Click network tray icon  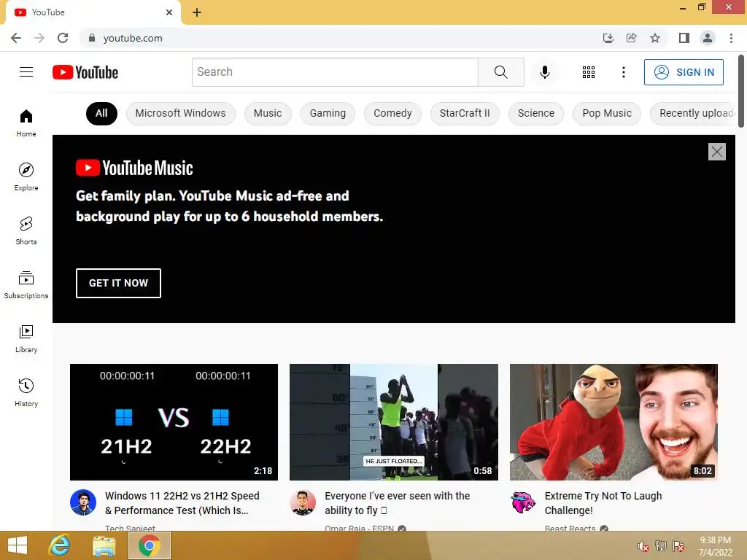pyautogui.click(x=661, y=546)
